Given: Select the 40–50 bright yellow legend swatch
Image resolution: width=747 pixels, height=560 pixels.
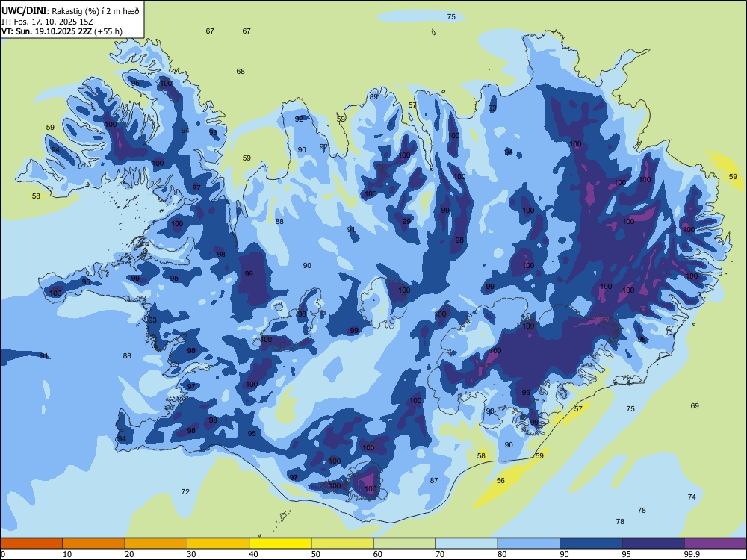Looking at the screenshot, I should pos(280,544).
